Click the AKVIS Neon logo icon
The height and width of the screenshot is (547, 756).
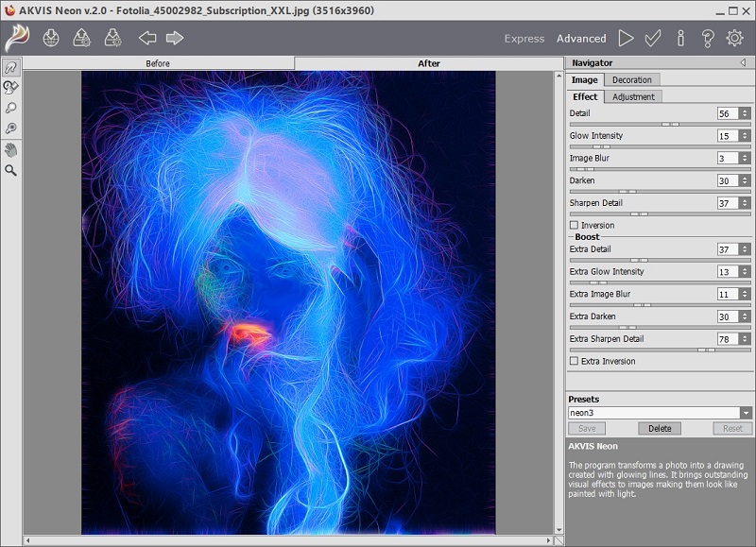click(x=17, y=38)
